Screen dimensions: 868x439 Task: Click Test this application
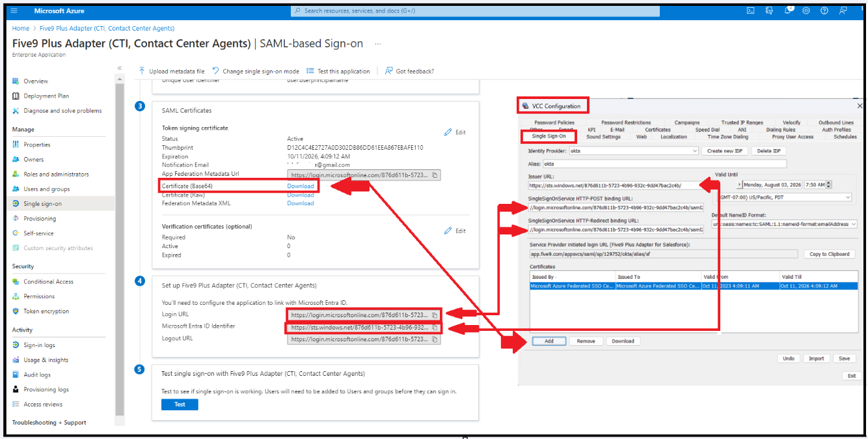coord(338,71)
